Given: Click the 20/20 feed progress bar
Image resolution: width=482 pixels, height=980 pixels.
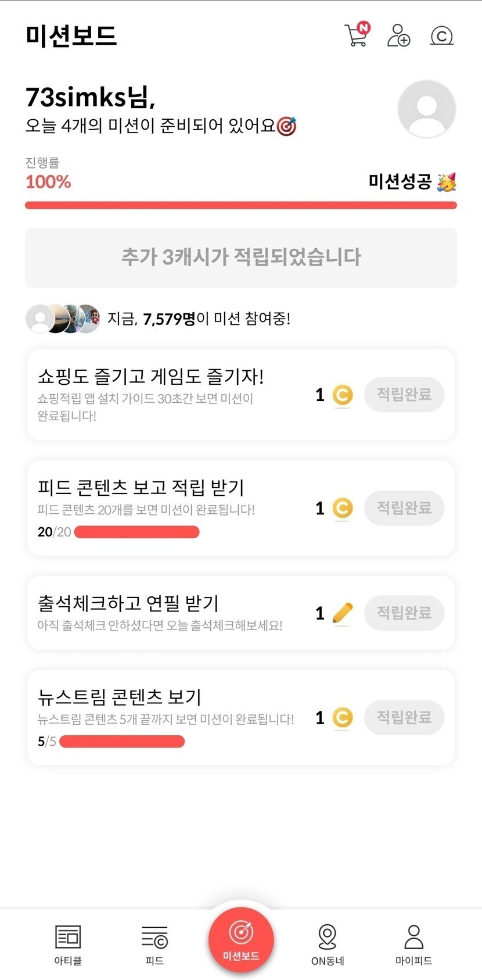Looking at the screenshot, I should click(137, 532).
